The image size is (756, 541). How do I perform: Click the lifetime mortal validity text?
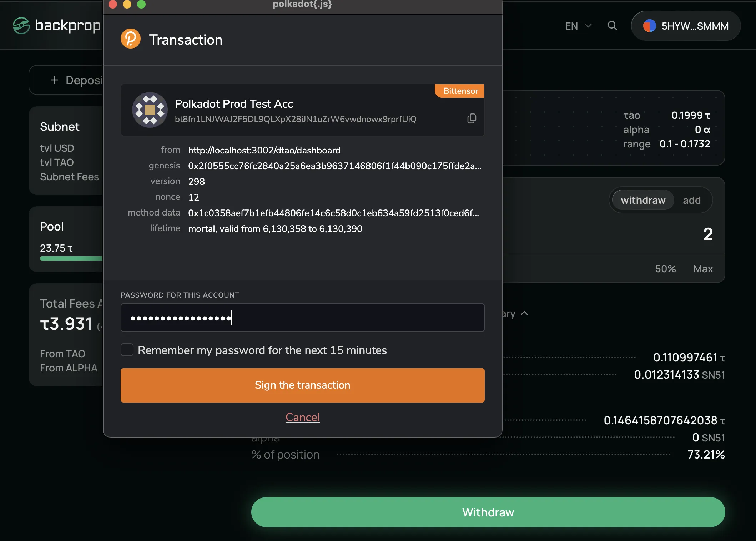(x=275, y=229)
